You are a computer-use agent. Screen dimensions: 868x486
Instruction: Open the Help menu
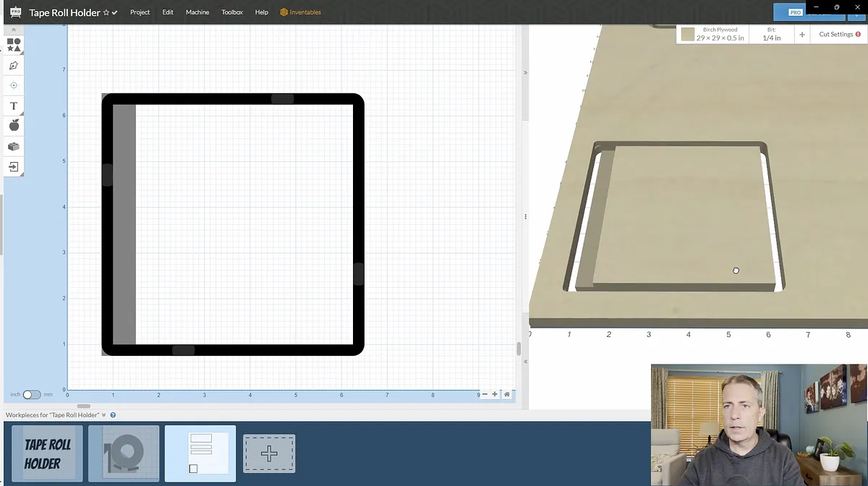click(262, 12)
